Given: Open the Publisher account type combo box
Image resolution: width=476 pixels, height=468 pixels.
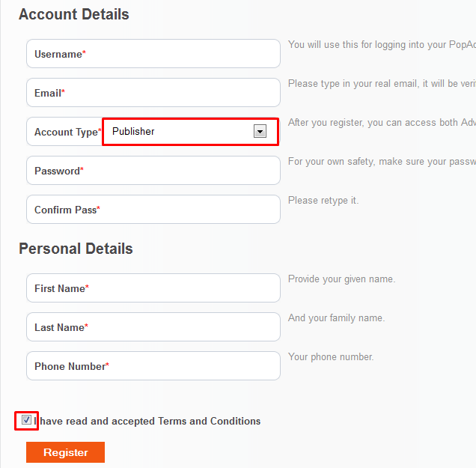Looking at the screenshot, I should tap(190, 132).
